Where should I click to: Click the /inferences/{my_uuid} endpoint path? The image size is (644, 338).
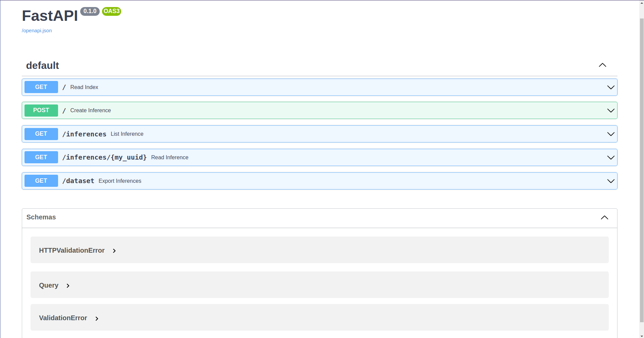coord(104,158)
